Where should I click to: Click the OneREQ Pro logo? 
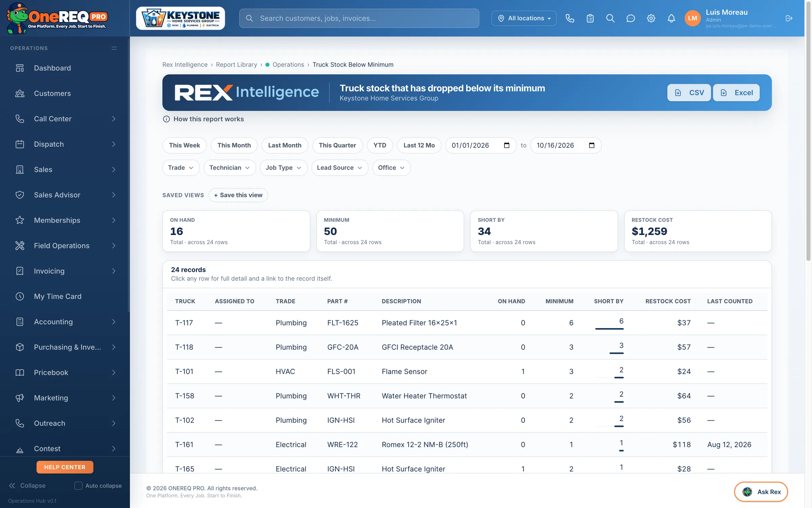coord(58,18)
